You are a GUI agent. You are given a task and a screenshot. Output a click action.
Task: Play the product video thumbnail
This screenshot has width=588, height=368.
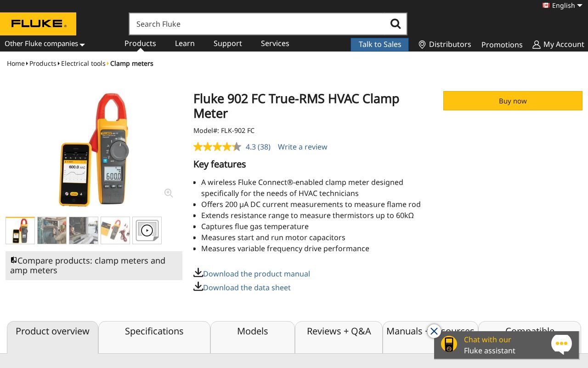[147, 230]
